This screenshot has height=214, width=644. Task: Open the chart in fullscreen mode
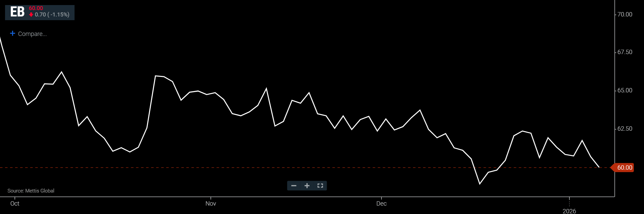coord(320,186)
